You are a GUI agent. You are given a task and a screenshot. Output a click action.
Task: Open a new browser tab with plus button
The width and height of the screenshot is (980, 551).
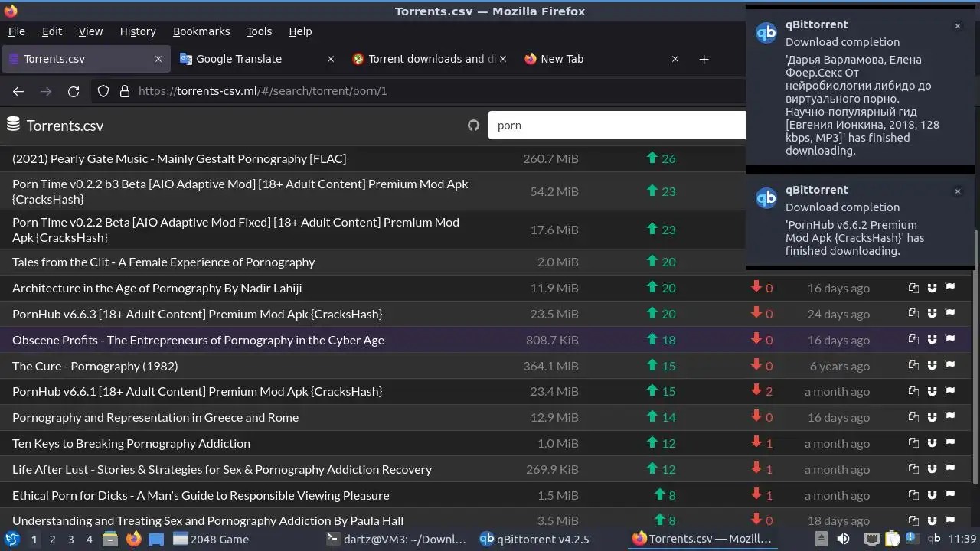[x=704, y=59]
